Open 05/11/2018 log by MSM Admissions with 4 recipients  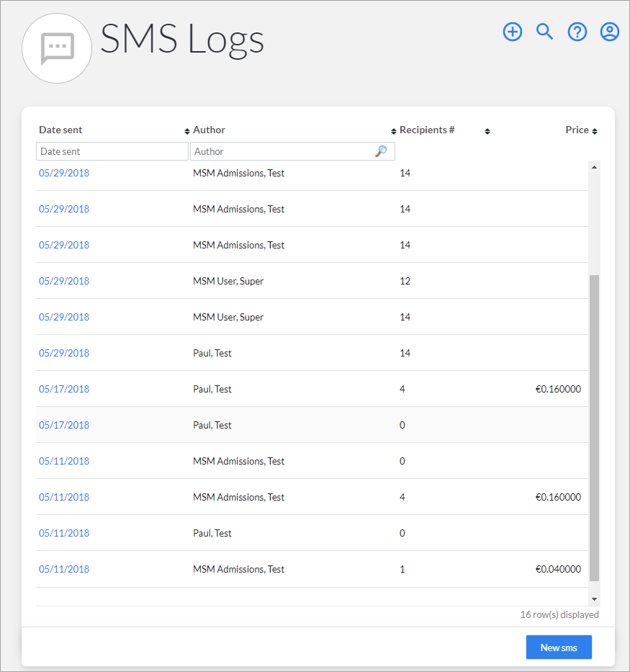(x=64, y=497)
